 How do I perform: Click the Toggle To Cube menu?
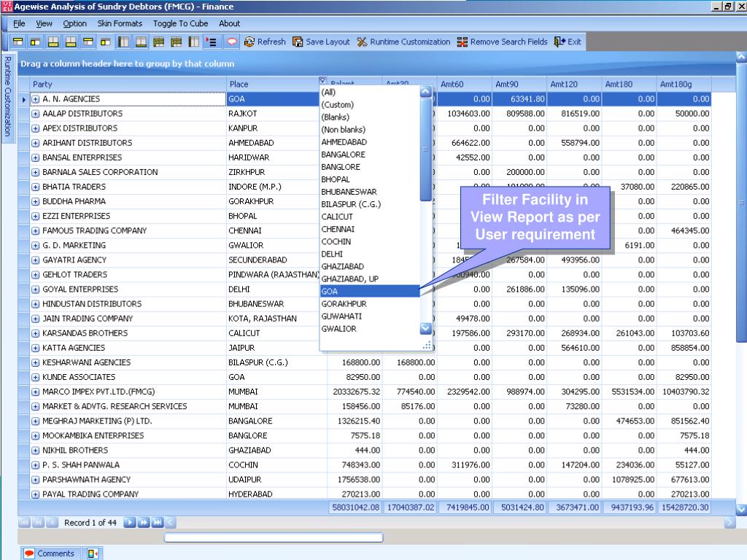click(x=180, y=23)
